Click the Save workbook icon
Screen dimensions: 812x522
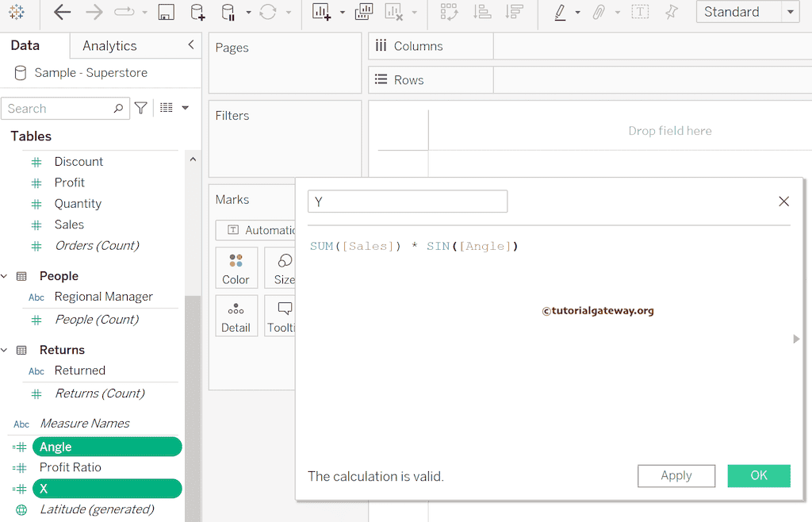click(166, 12)
